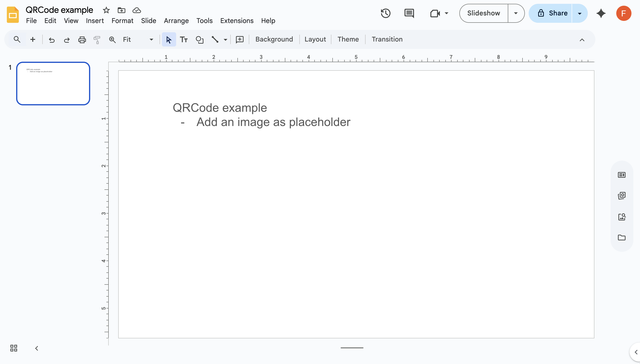Collapse the filmstrip panel arrow
This screenshot has width=640, height=364.
[37, 348]
